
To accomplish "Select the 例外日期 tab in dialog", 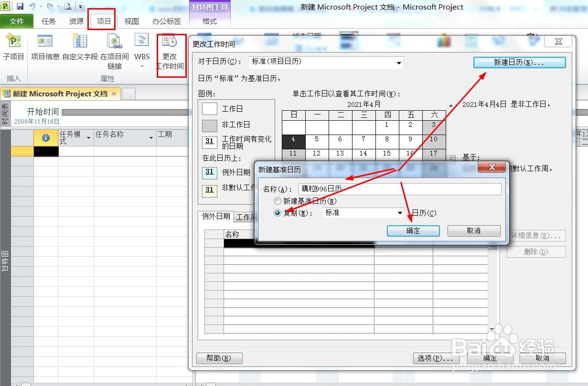I will pyautogui.click(x=216, y=217).
